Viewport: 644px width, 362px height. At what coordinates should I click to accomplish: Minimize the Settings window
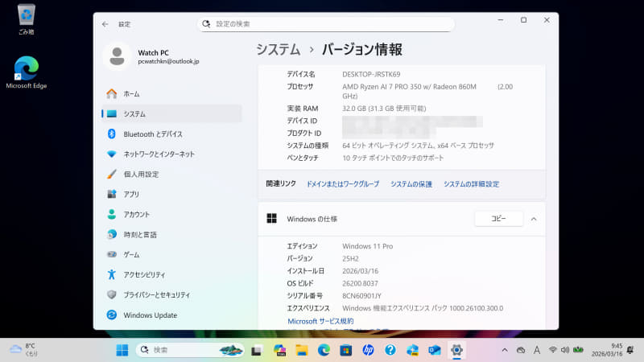tap(501, 20)
